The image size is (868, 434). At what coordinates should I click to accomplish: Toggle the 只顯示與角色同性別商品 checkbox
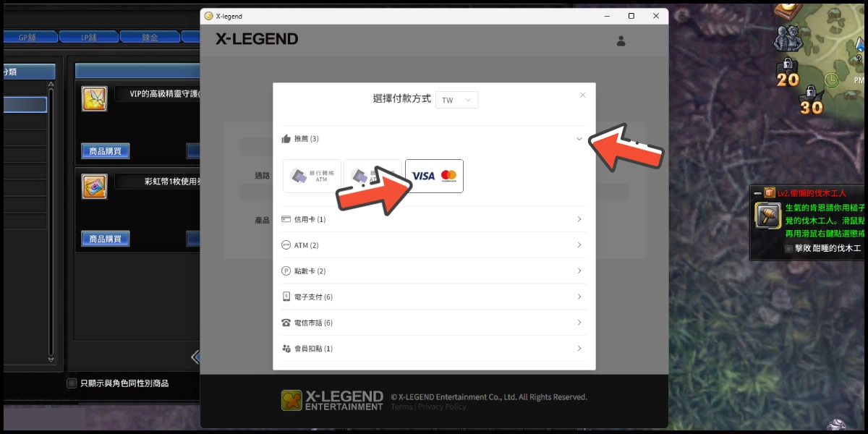[x=71, y=383]
